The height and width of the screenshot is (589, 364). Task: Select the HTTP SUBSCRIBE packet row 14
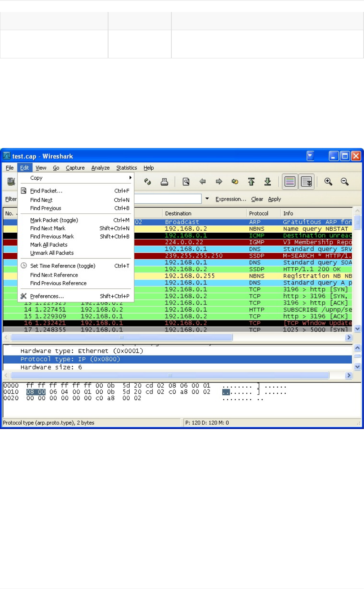pyautogui.click(x=178, y=310)
